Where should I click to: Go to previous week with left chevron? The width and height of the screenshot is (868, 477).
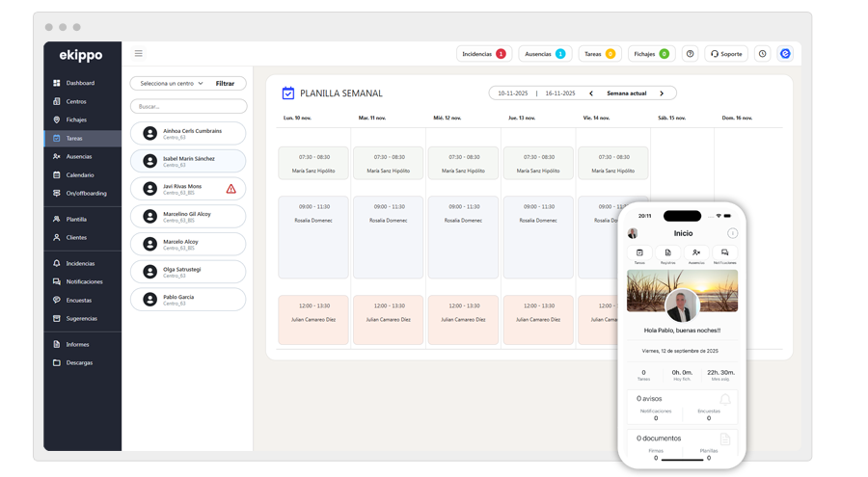click(591, 93)
